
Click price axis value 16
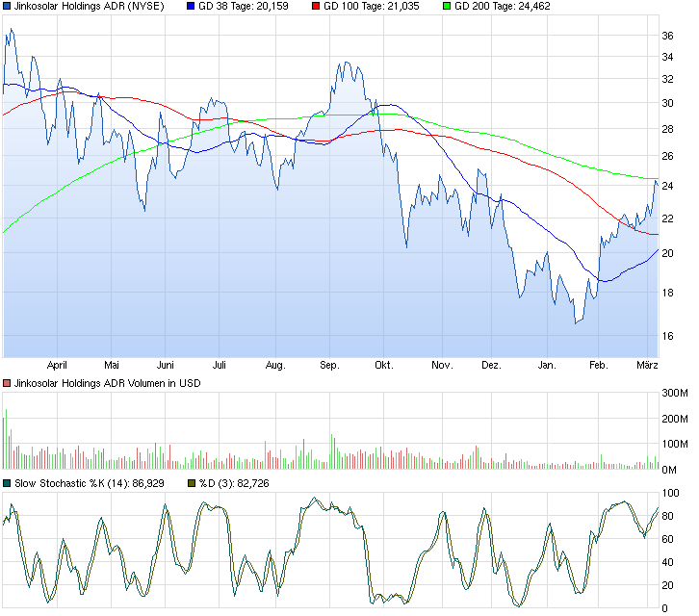[x=667, y=337]
